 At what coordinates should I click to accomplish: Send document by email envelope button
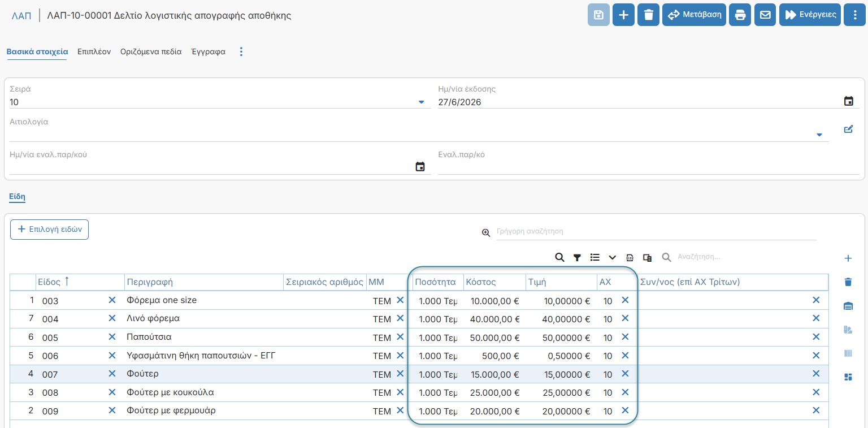pos(765,15)
